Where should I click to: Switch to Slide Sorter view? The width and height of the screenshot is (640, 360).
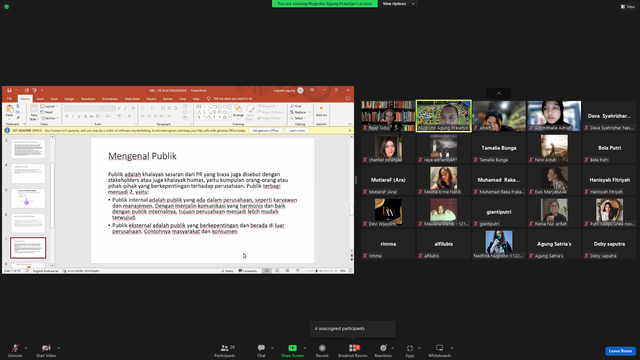(x=277, y=271)
